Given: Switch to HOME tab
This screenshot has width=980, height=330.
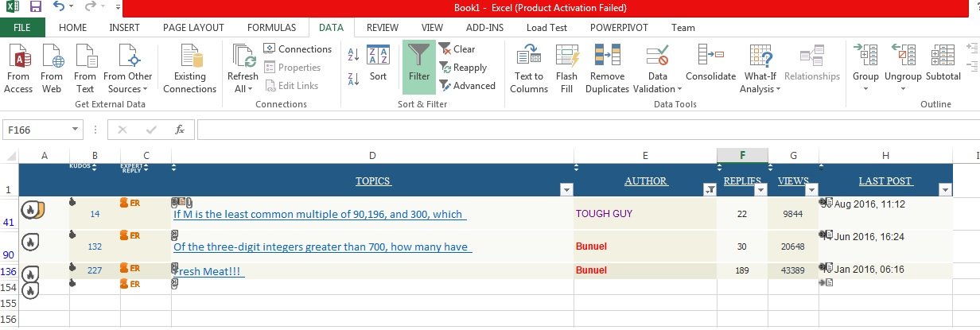Looking at the screenshot, I should (x=72, y=27).
